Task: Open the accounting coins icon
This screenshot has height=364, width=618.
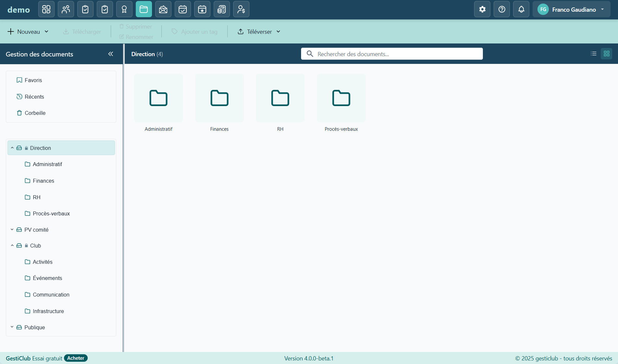Action: click(221, 9)
